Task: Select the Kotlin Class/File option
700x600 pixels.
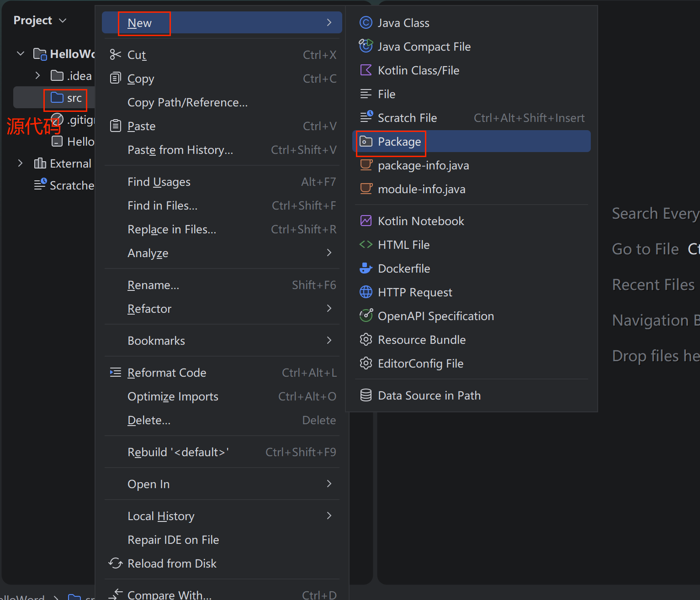Action: 419,70
